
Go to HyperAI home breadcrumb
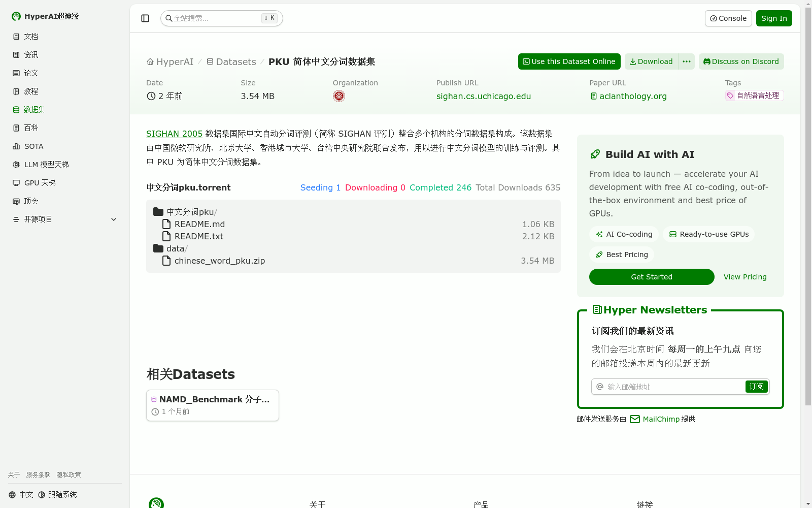point(170,61)
